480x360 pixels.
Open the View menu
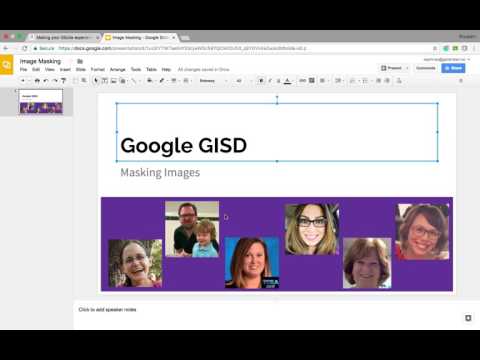50,69
